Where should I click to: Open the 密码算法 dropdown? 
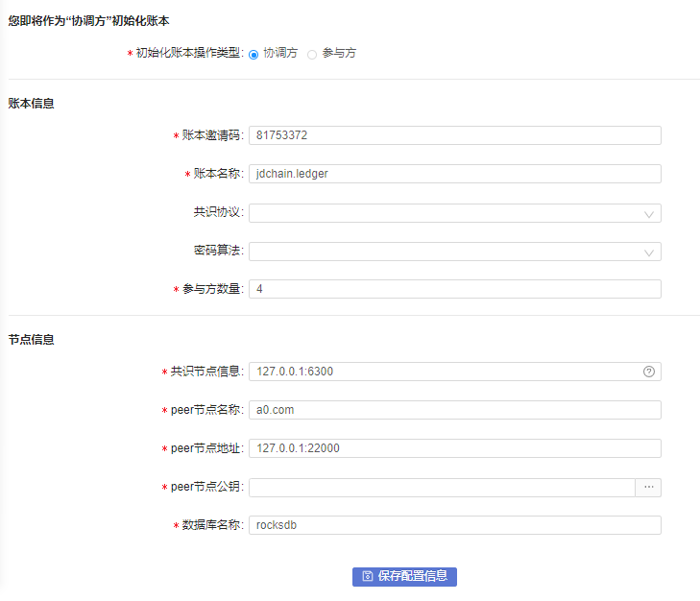455,252
